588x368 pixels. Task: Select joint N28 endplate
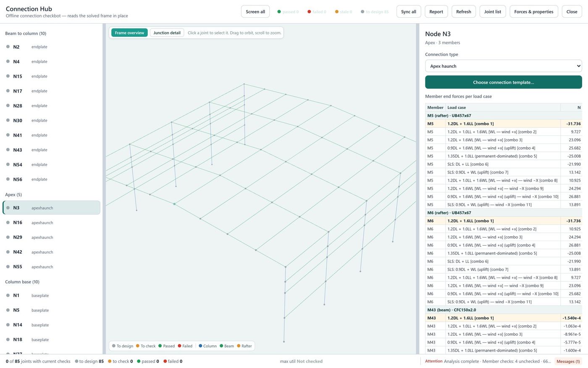coord(51,106)
